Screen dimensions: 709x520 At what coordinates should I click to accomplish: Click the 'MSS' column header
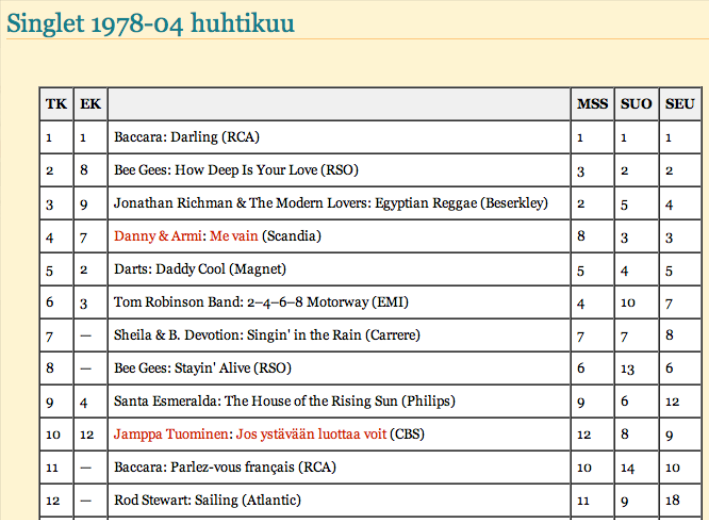(592, 104)
